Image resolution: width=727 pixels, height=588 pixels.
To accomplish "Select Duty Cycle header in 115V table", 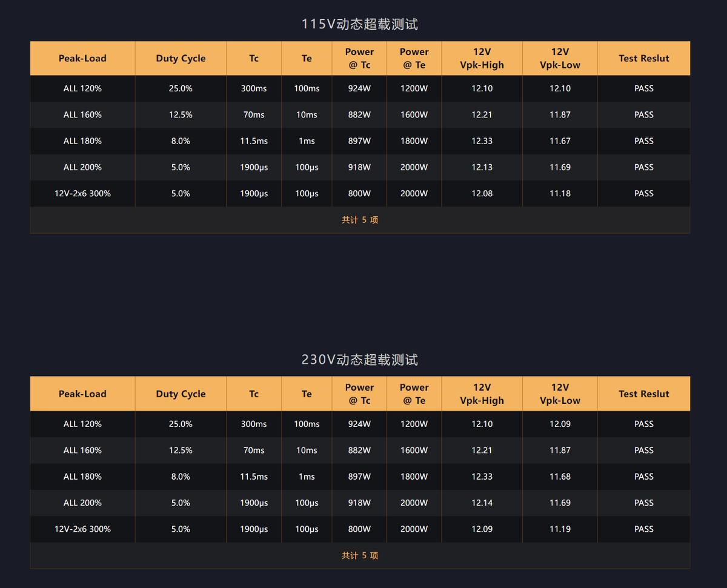I will tap(181, 58).
